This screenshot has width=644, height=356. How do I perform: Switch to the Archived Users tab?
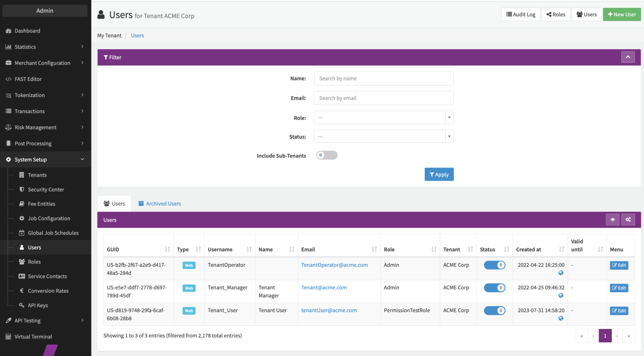point(159,204)
